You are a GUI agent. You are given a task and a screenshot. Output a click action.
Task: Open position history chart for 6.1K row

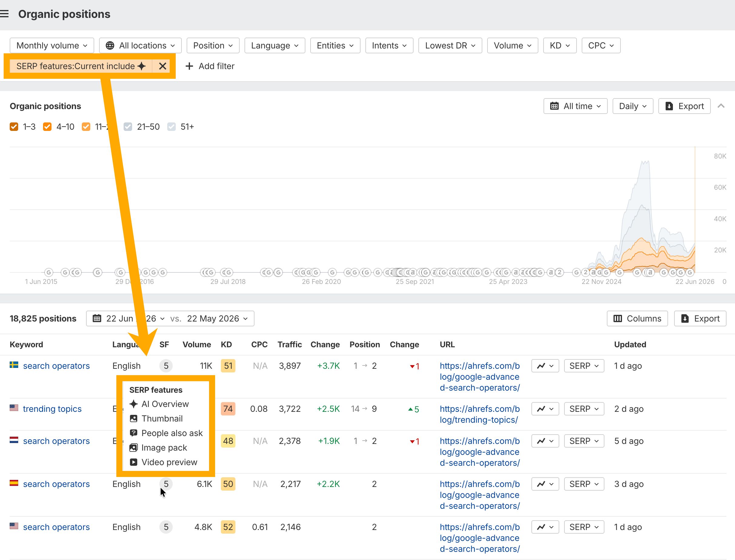545,484
